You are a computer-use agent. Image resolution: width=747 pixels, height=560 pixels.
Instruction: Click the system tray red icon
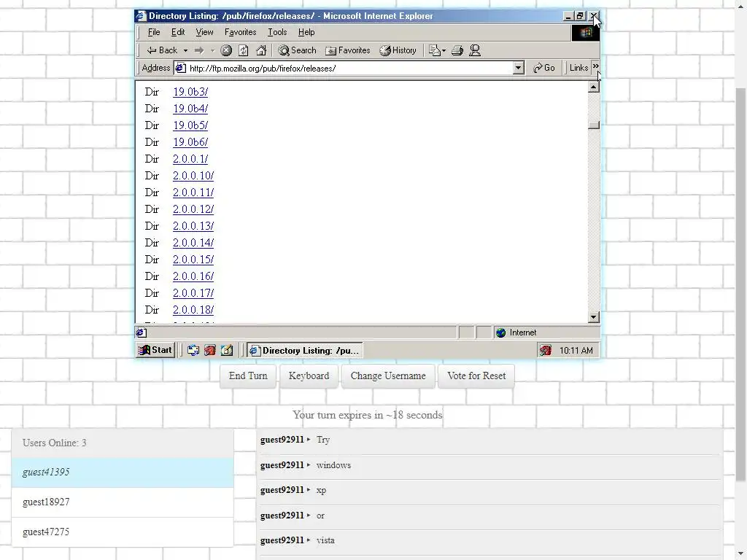[546, 351]
